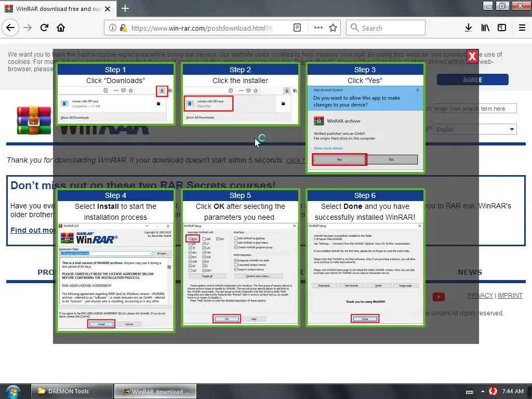
Task: Switch to WinRAR download taskbar button
Action: (x=155, y=392)
